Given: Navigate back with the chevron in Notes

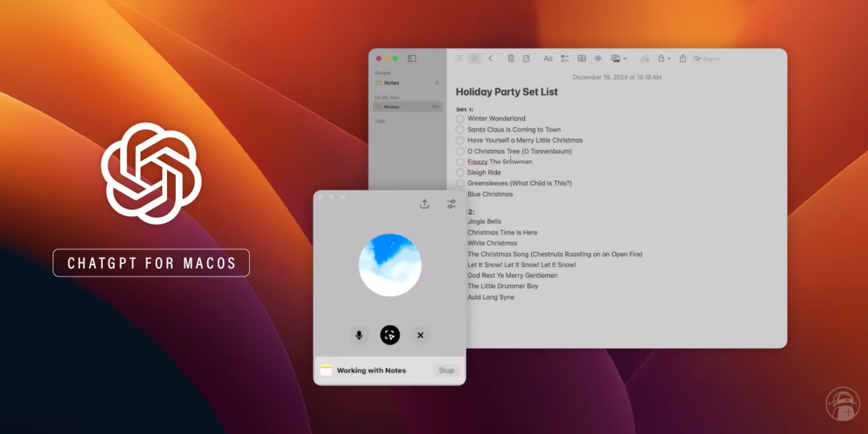Looking at the screenshot, I should [x=491, y=58].
